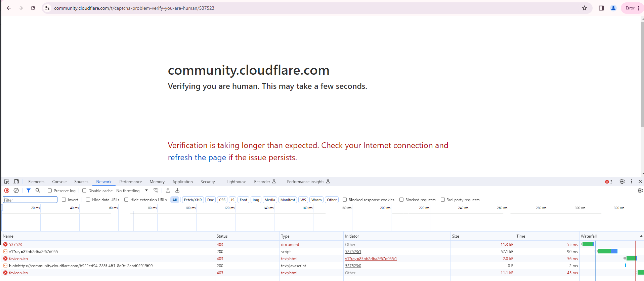Screen dimensions: 644x281
Task: Bookmark this page with the star
Action: pos(585,8)
